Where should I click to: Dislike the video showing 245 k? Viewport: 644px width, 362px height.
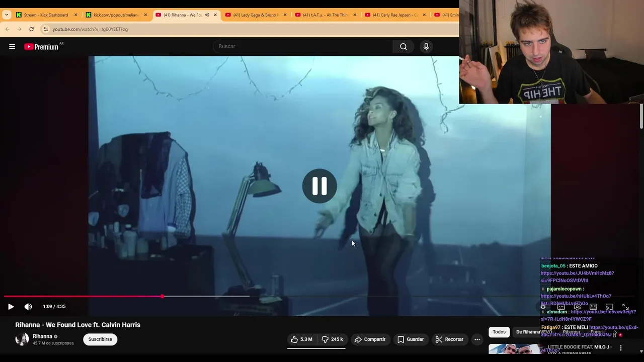[332, 339]
